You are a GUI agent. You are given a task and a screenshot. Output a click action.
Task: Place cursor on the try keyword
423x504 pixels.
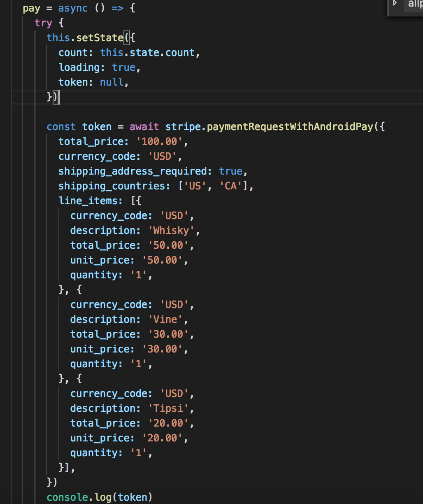coord(44,23)
